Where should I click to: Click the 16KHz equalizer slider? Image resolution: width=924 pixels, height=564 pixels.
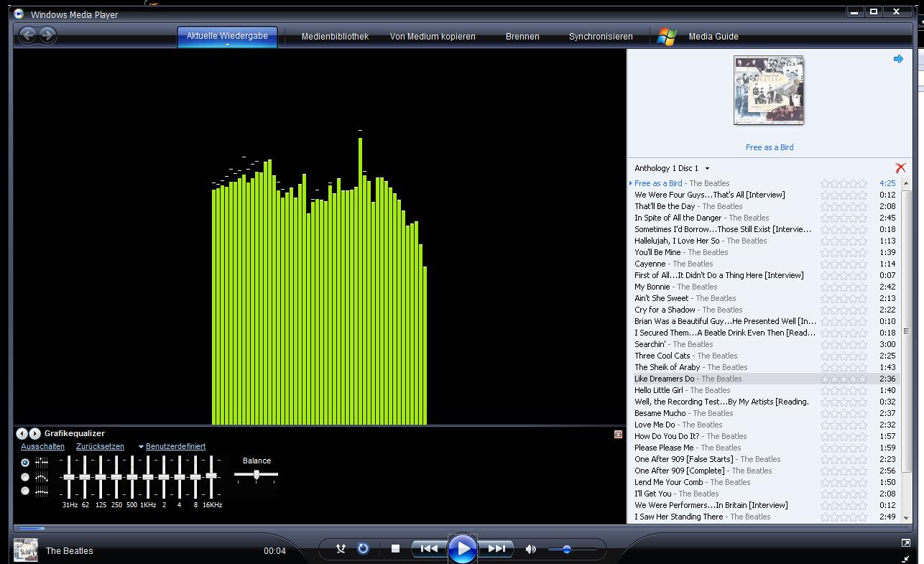pos(211,477)
